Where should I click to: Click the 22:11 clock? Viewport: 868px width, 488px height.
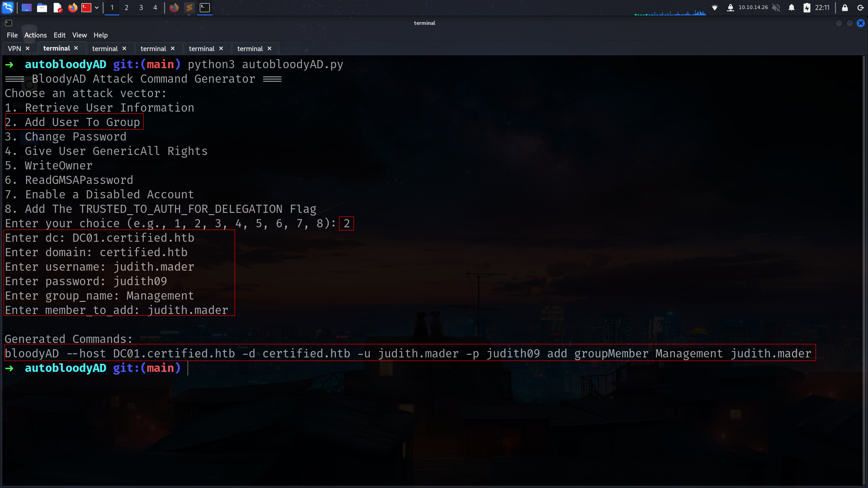click(x=822, y=8)
